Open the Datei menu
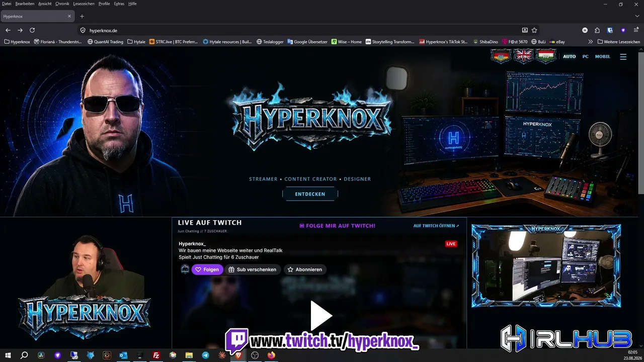 coord(7,4)
